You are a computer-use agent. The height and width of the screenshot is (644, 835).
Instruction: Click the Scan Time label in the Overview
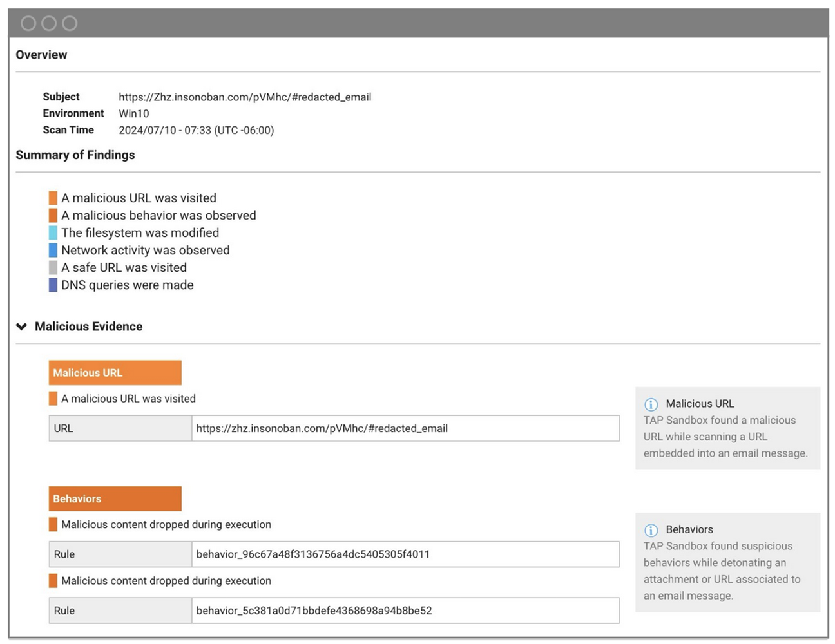point(68,130)
